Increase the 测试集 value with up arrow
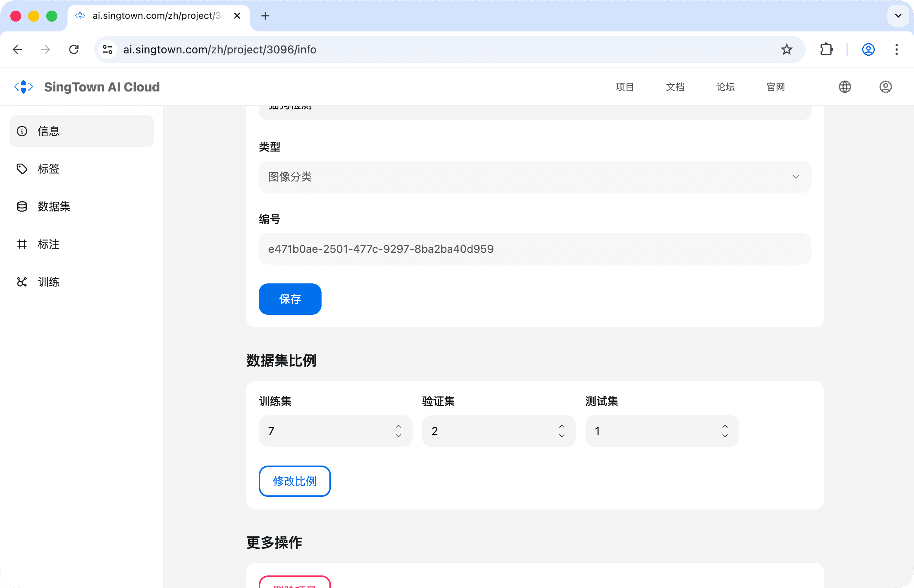Viewport: 914px width, 588px height. (725, 426)
